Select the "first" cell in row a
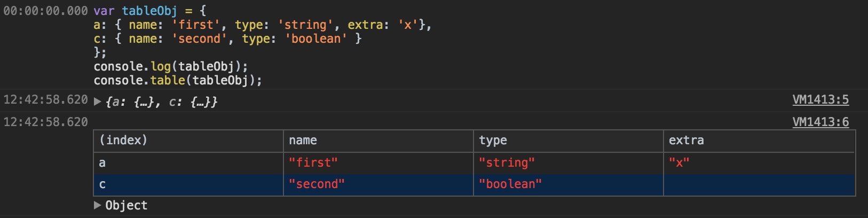The width and height of the screenshot is (868, 218). coord(313,163)
